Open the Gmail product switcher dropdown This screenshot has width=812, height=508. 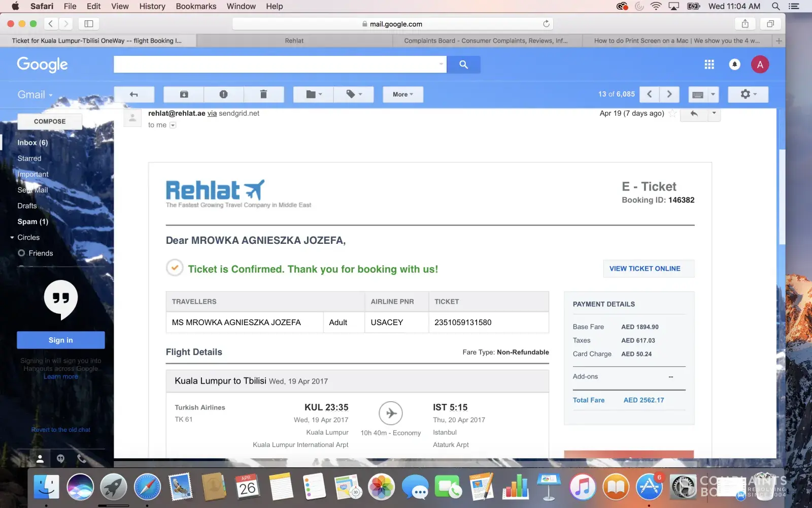(x=35, y=95)
